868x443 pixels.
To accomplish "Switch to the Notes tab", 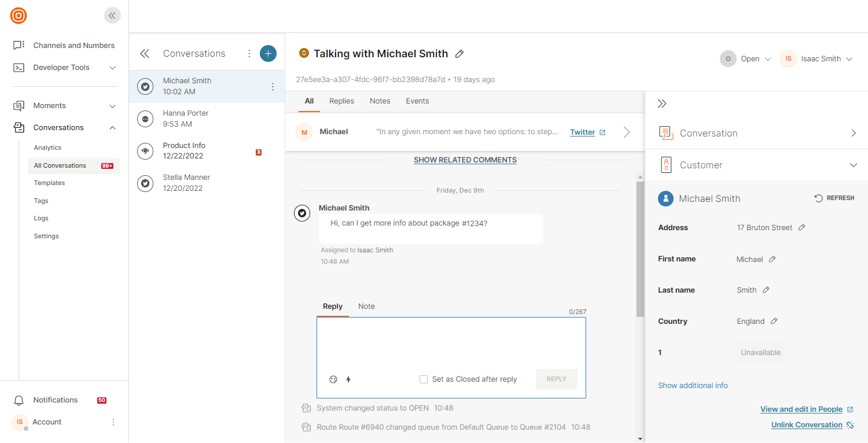I will pyautogui.click(x=380, y=101).
